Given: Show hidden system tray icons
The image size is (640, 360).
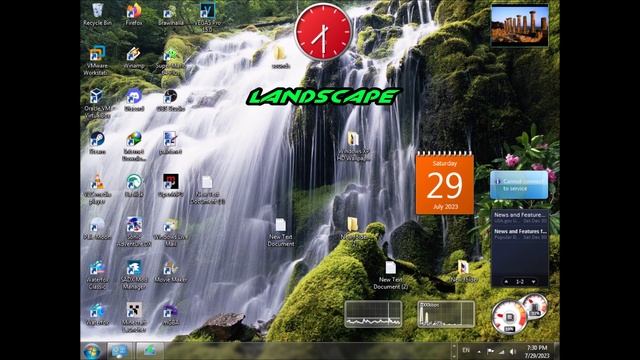Looking at the screenshot, I should coord(479,351).
